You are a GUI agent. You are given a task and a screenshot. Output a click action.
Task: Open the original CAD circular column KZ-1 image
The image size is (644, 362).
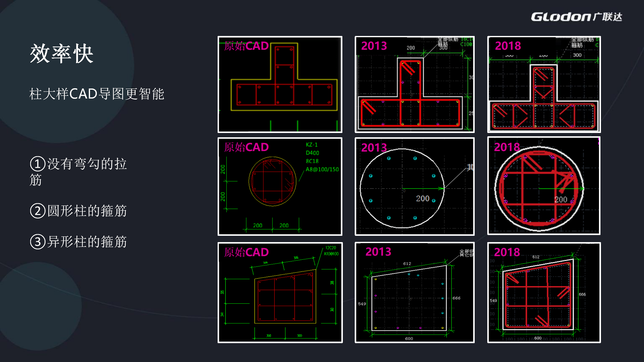tap(280, 187)
